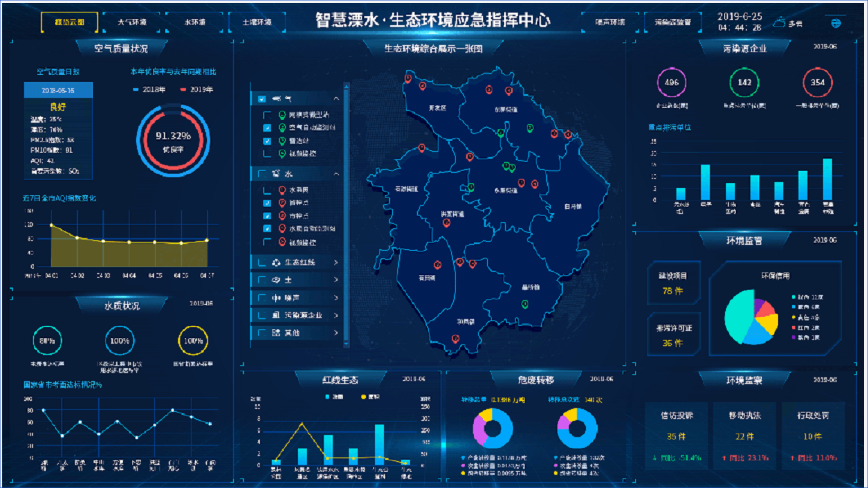The height and width of the screenshot is (488, 868).
Task: Enable the 污染源企业 layer checkbox
Action: tap(262, 315)
